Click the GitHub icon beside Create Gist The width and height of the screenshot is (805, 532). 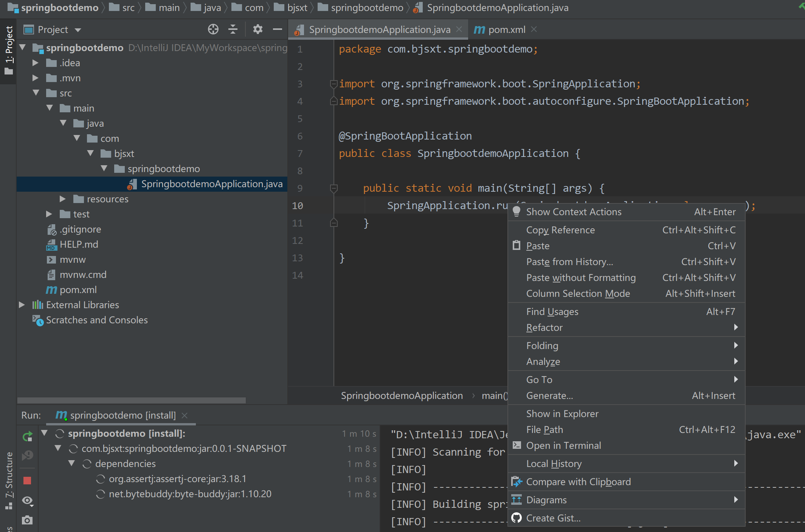517,518
